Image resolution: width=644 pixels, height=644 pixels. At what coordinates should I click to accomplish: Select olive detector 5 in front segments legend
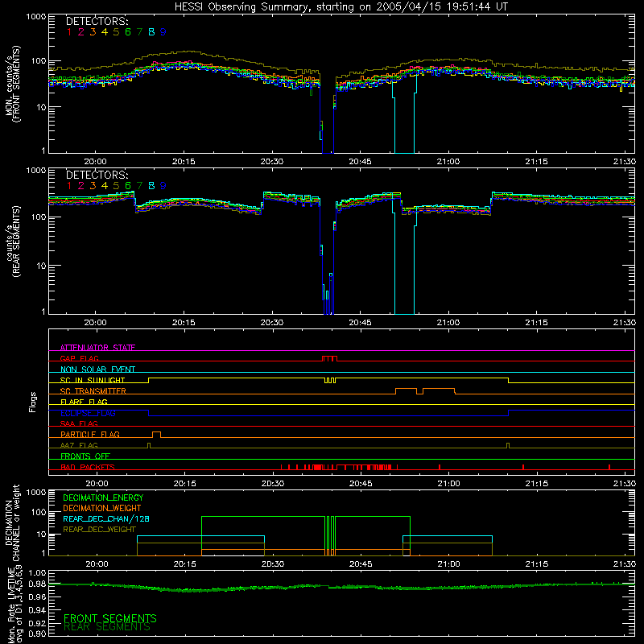pyautogui.click(x=116, y=32)
